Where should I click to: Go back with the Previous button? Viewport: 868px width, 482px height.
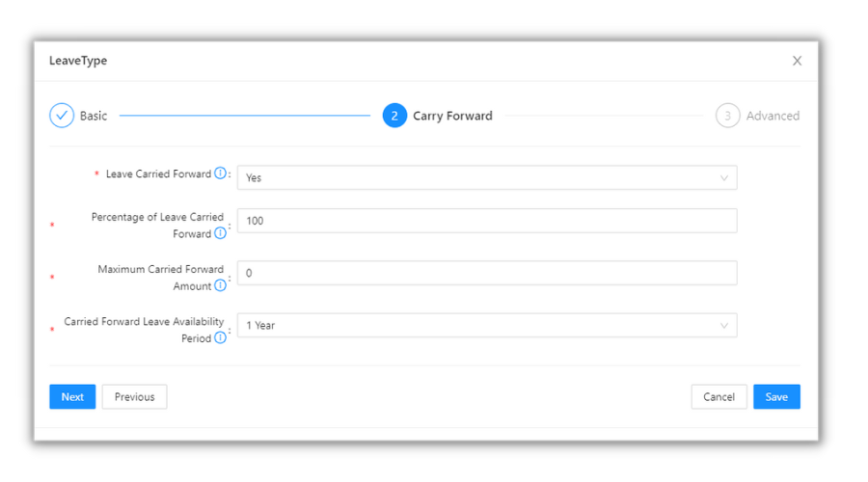point(134,396)
